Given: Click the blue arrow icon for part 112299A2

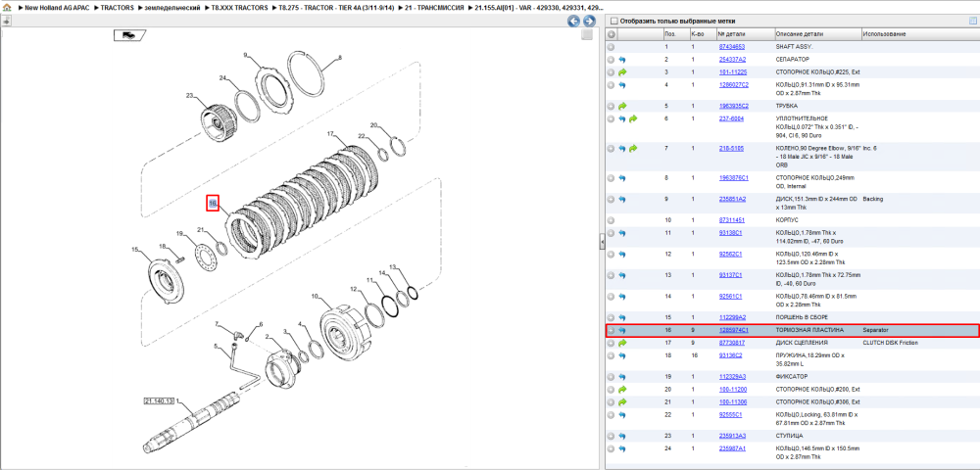Looking at the screenshot, I should coord(622,317).
